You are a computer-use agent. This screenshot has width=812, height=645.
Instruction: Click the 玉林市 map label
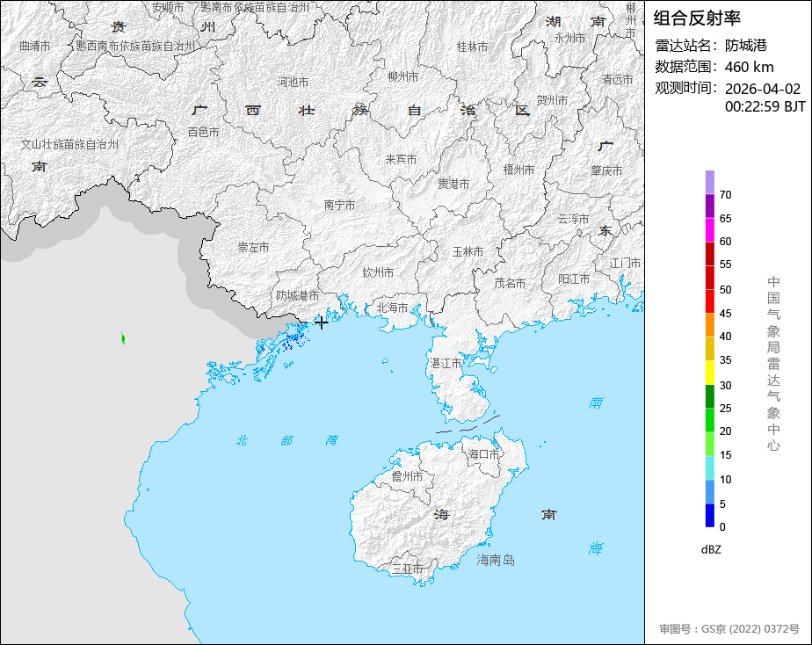click(x=468, y=252)
